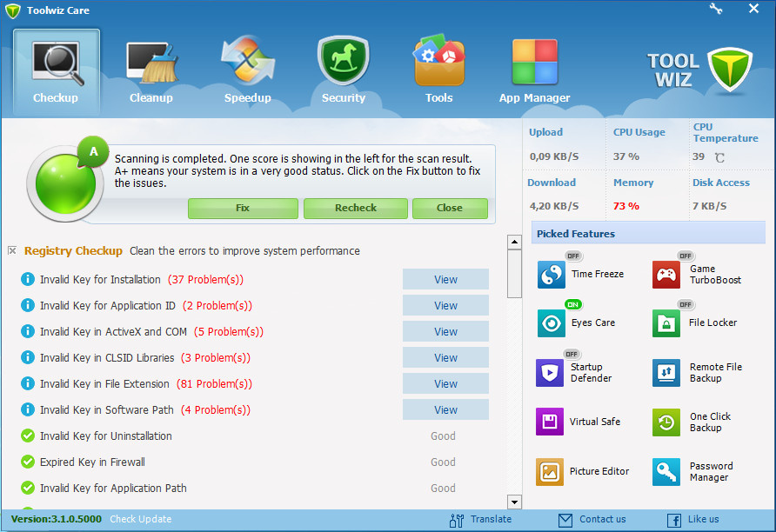776x532 pixels.
Task: Toggle the Game TurboBoost OFF switch
Action: (686, 256)
